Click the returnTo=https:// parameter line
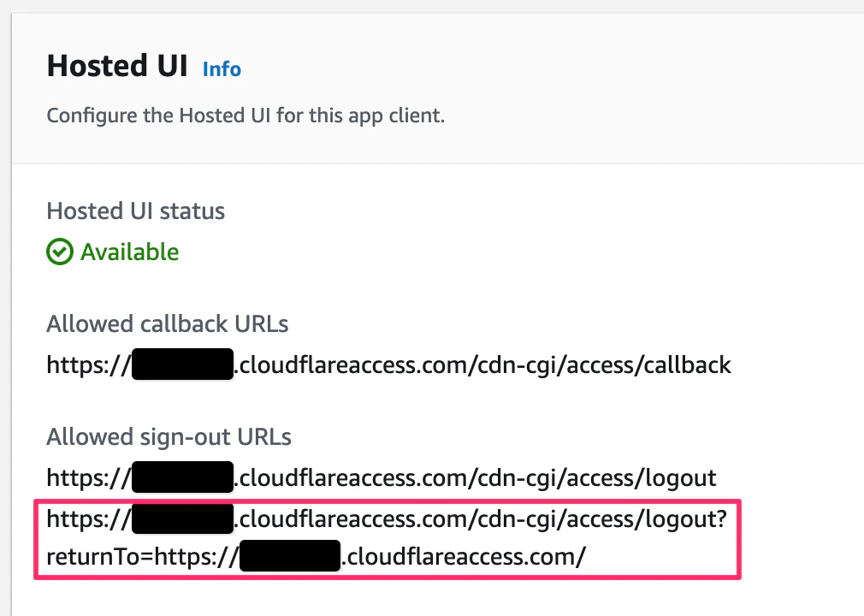This screenshot has width=864, height=616. tap(317, 556)
